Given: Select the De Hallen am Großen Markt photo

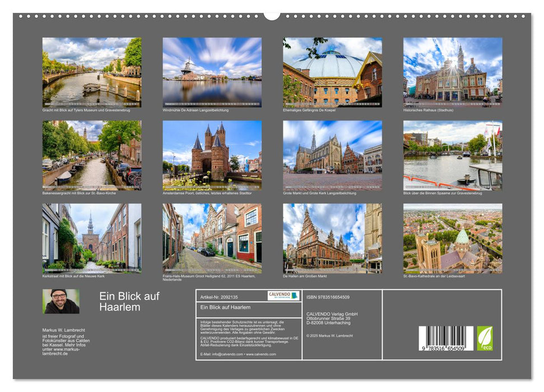Looking at the screenshot, I should coord(331,239).
